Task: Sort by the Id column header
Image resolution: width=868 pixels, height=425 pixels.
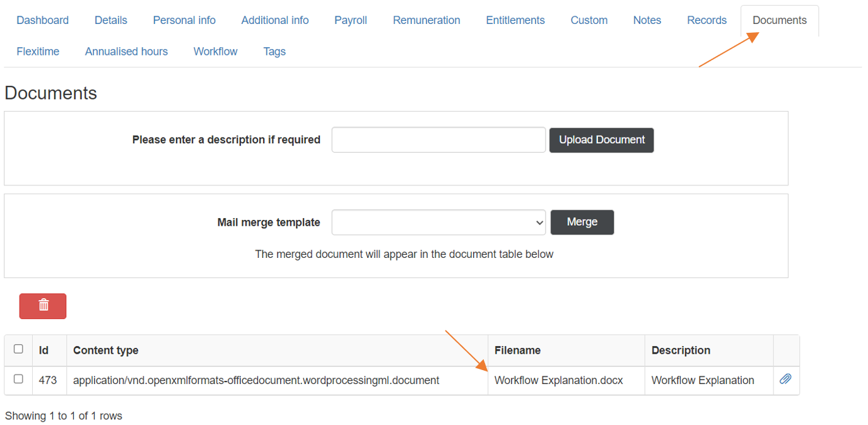Action: 49,351
